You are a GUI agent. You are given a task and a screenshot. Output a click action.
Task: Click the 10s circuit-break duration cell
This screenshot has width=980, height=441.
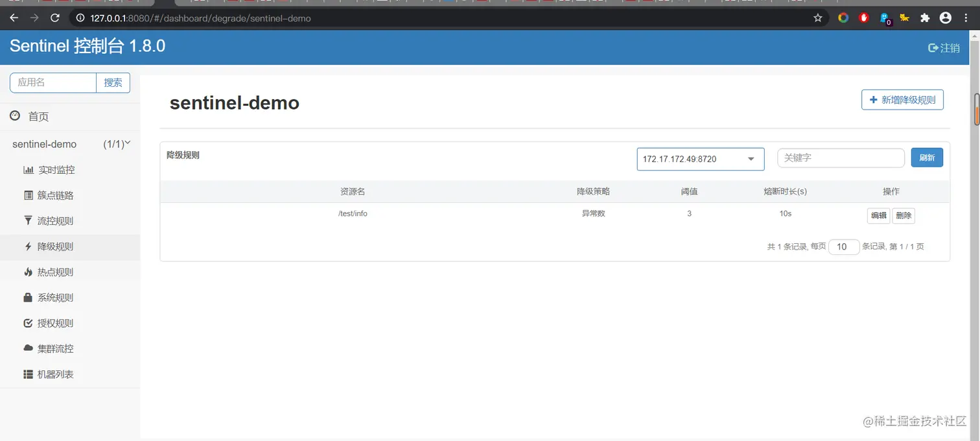tap(785, 213)
